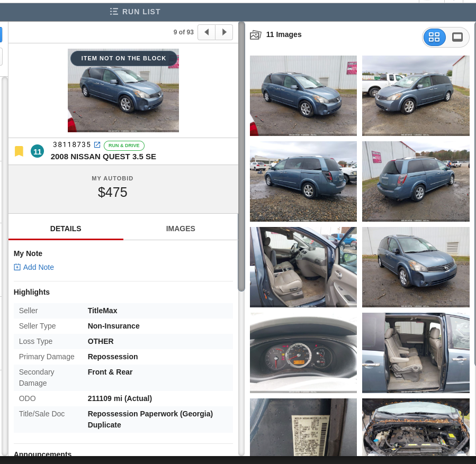476x464 pixels.
Task: Click the Add Note link
Action: pyautogui.click(x=39, y=267)
